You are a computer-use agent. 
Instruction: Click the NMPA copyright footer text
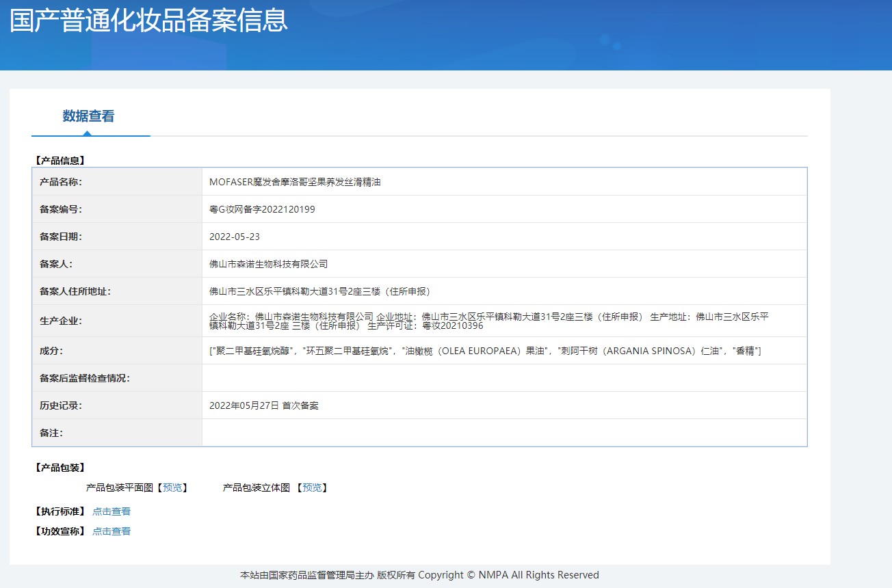point(419,575)
